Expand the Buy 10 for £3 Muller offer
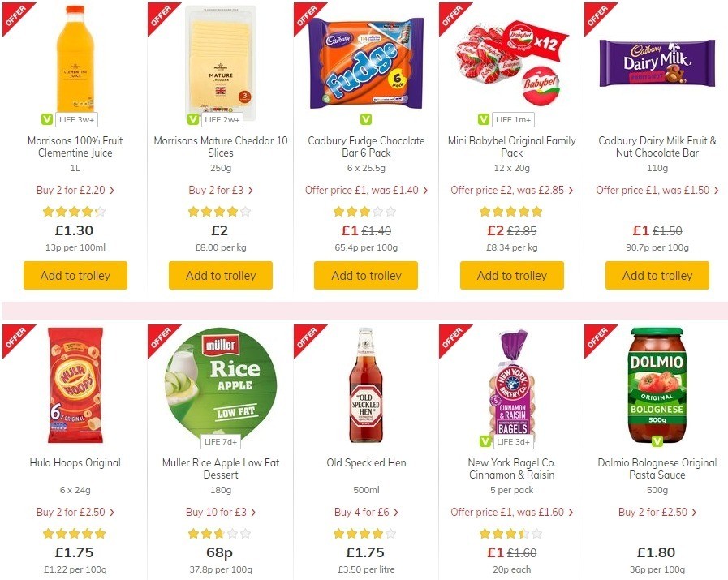Screen dimensions: 728x580 click(x=220, y=512)
